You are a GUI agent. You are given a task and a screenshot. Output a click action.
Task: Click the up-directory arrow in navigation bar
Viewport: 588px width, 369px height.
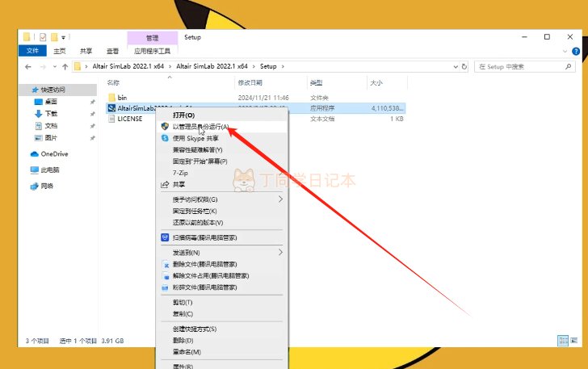coord(64,66)
